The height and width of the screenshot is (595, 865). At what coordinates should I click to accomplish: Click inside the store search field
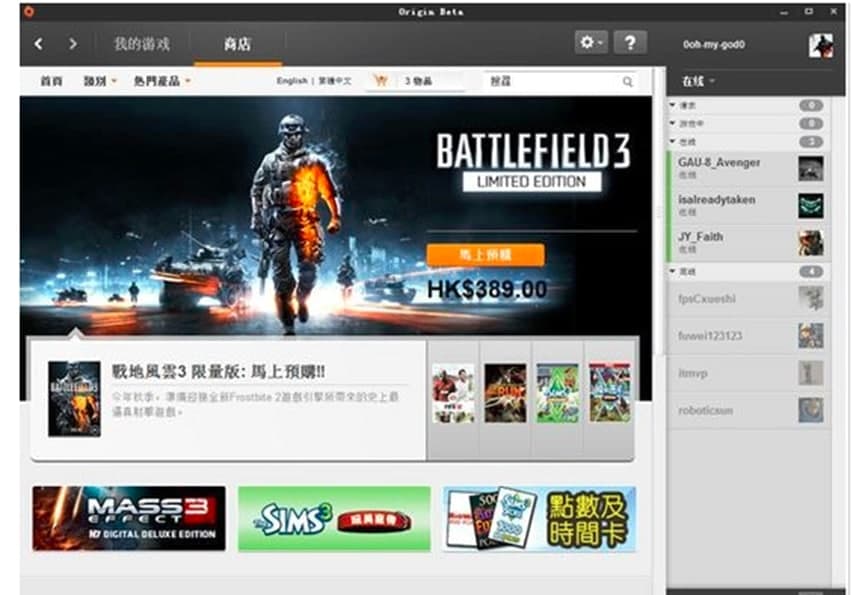(552, 82)
